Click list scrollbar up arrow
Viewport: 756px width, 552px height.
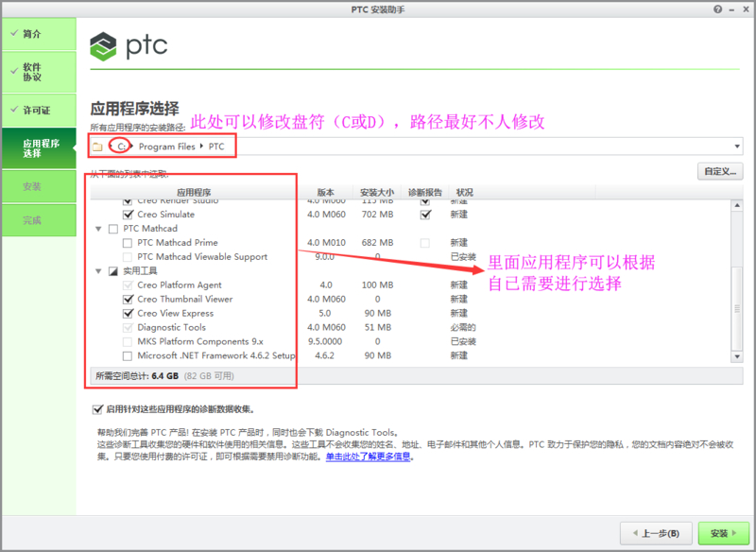coord(737,205)
